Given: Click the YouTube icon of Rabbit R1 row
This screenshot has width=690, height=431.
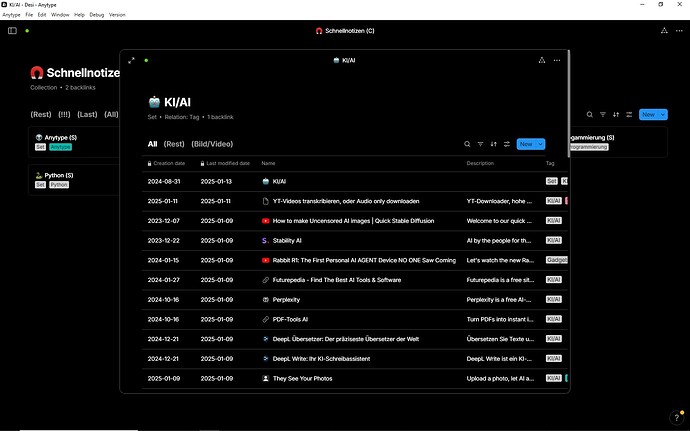Looking at the screenshot, I should tap(265, 260).
